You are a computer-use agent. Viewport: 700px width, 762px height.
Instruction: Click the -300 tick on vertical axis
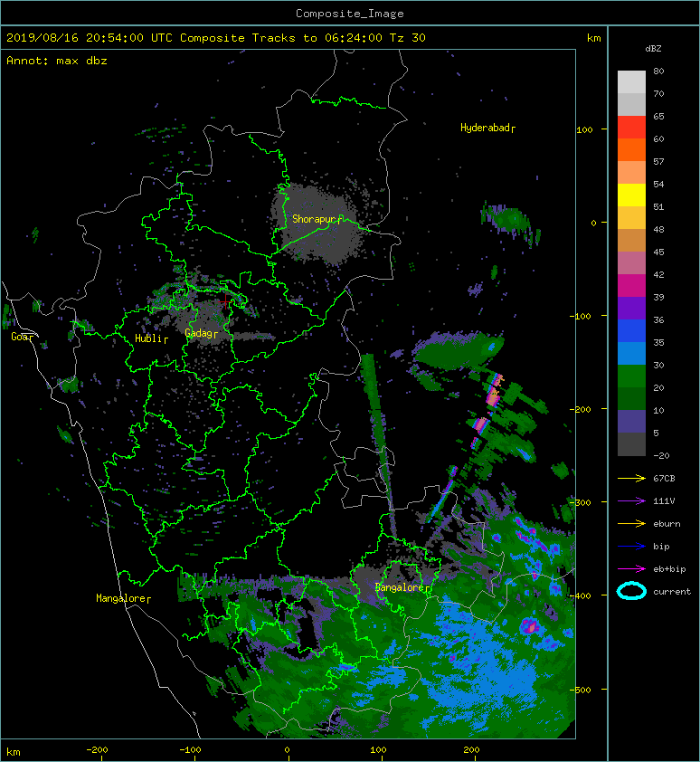pos(580,502)
